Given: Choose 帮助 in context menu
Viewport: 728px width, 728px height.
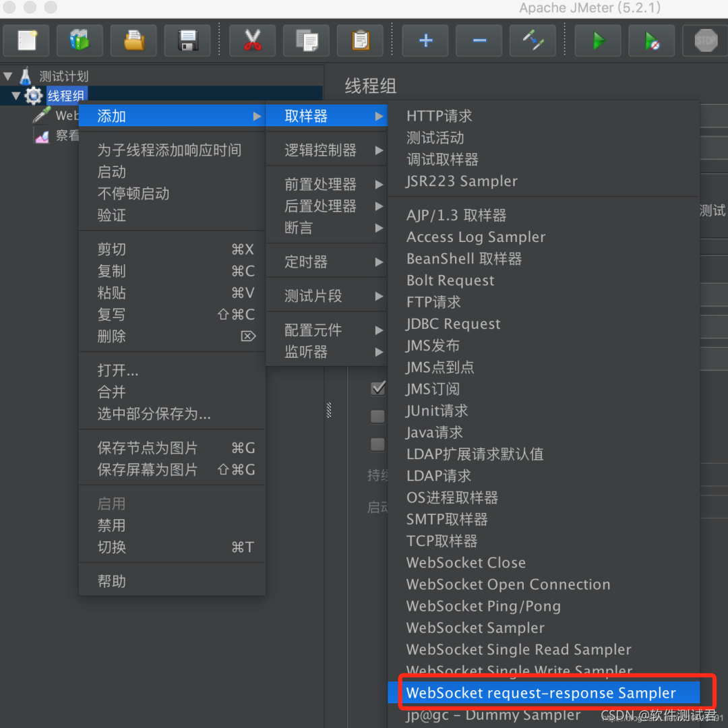Looking at the screenshot, I should pos(172,581).
